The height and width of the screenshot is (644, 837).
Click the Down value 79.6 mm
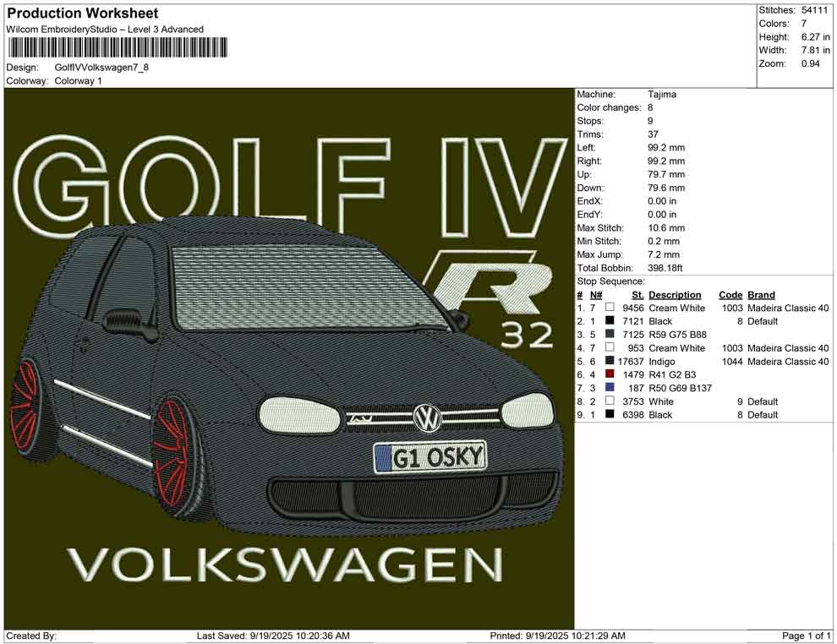click(666, 188)
